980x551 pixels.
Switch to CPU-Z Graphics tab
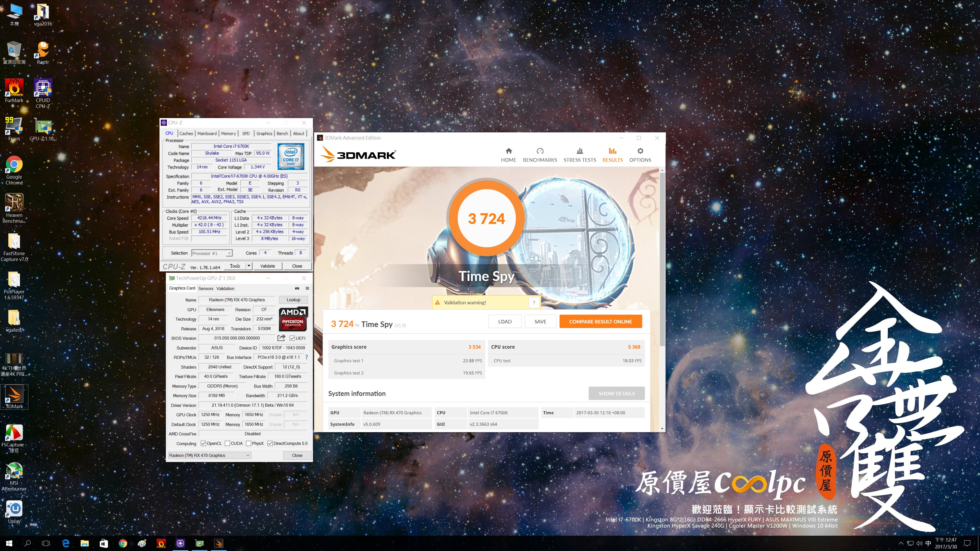coord(264,133)
